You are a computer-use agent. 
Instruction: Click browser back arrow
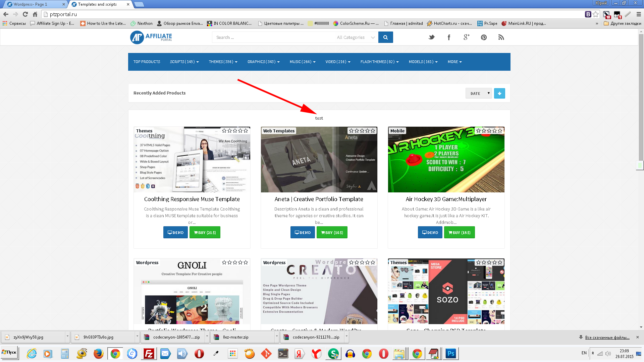(x=6, y=14)
